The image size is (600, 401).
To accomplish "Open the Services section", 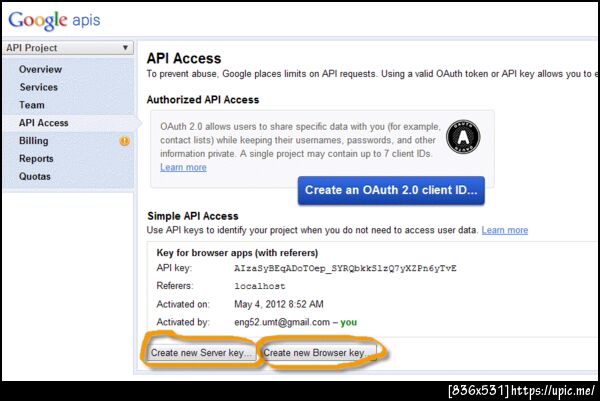I will [39, 87].
